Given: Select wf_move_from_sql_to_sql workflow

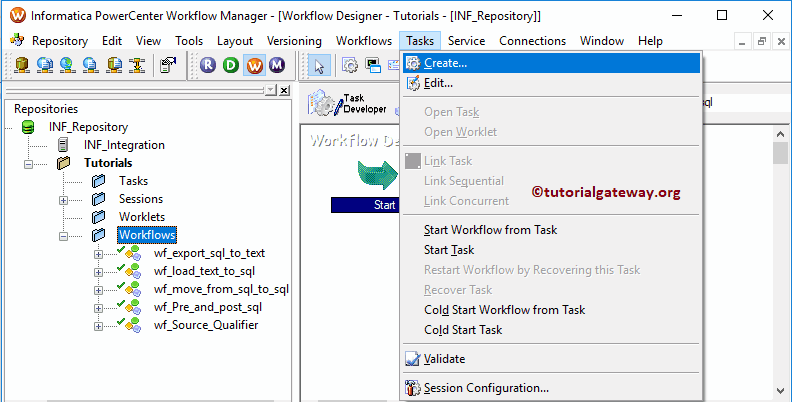Looking at the screenshot, I should (221, 289).
